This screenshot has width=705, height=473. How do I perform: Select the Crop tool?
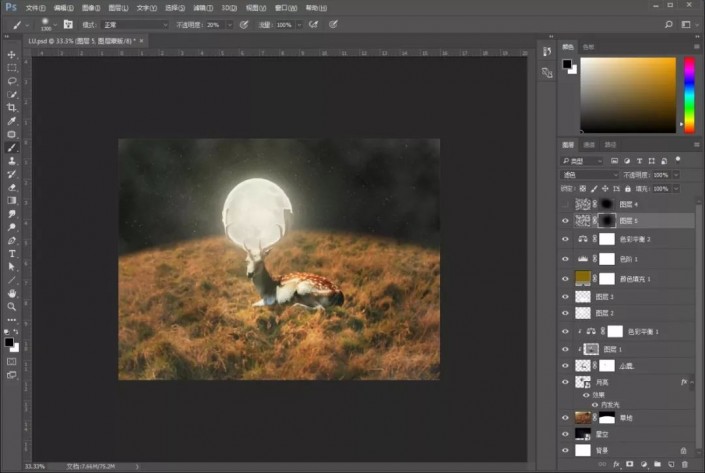point(12,107)
